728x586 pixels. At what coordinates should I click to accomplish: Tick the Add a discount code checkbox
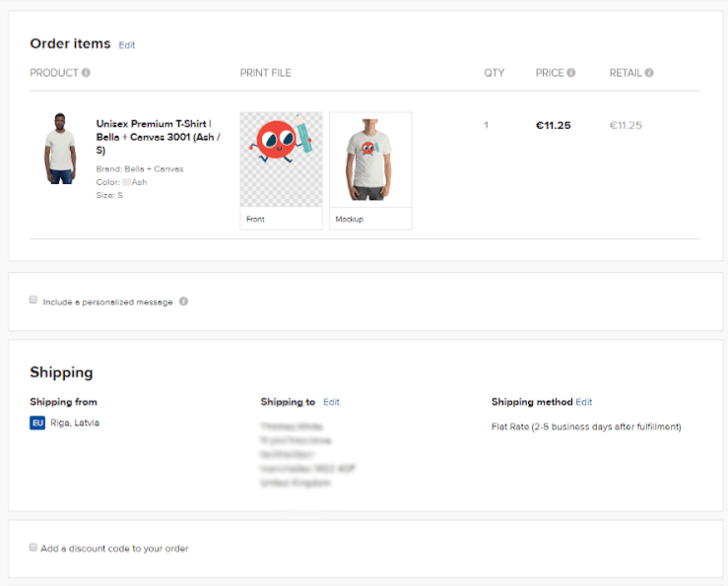[x=33, y=548]
